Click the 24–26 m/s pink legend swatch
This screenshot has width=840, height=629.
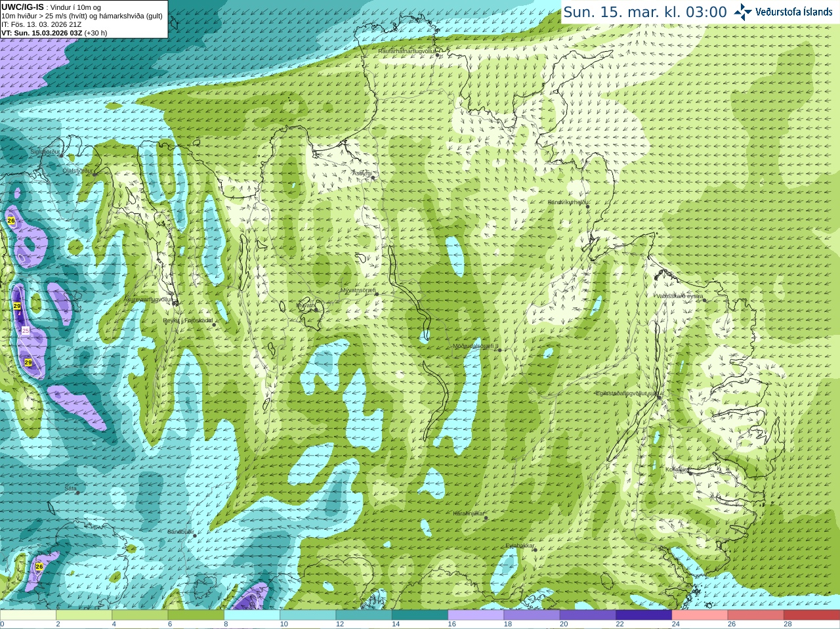coord(700,615)
